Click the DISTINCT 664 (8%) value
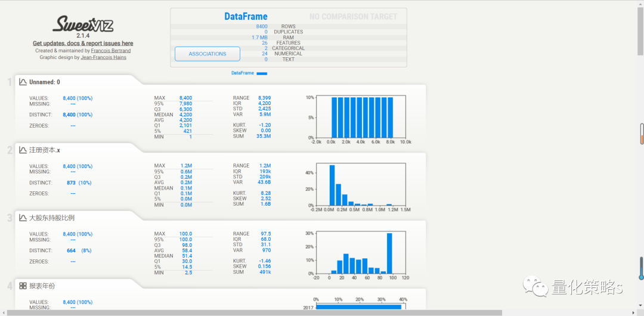Image resolution: width=644 pixels, height=316 pixels. (79, 250)
